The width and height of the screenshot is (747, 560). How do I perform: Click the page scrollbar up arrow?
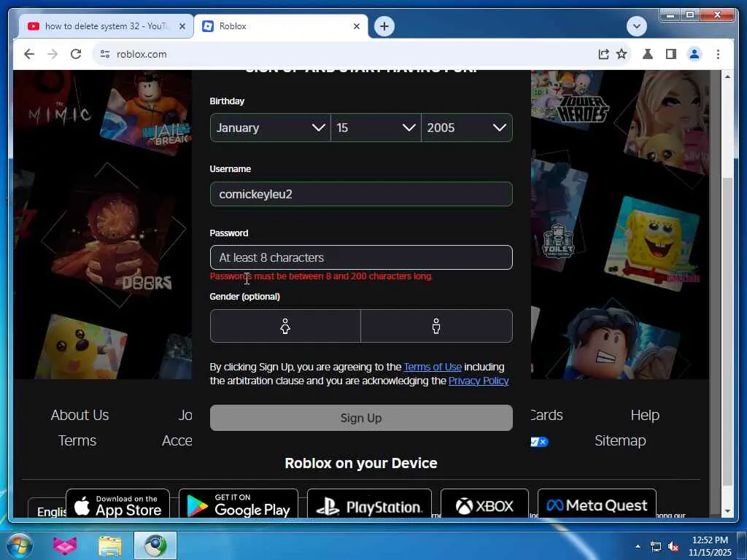pos(727,77)
